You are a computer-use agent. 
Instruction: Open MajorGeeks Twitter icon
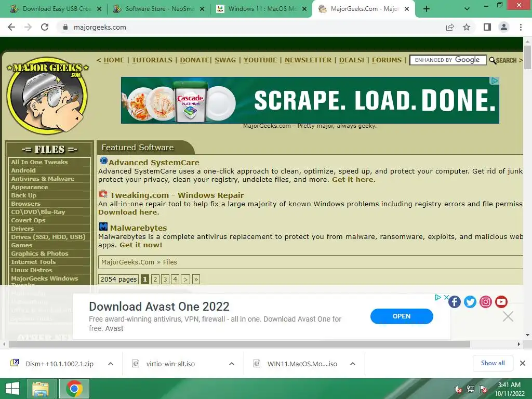[x=470, y=302]
